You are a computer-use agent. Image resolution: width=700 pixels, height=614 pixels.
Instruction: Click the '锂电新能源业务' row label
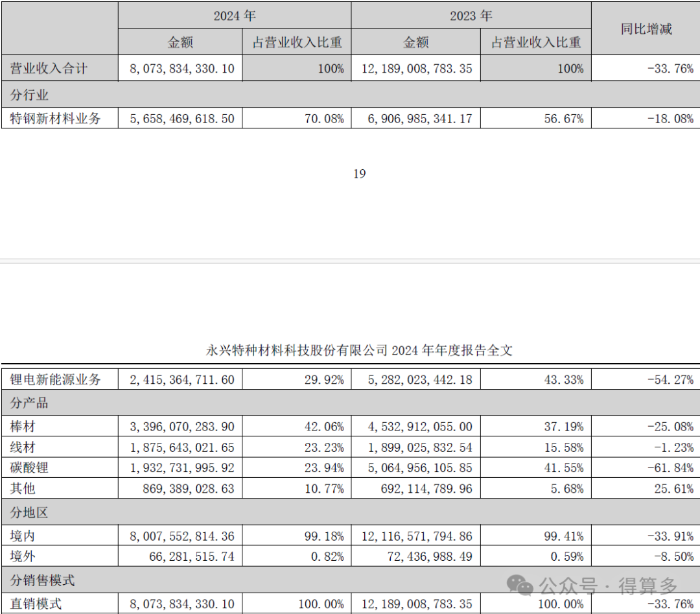tap(55, 379)
